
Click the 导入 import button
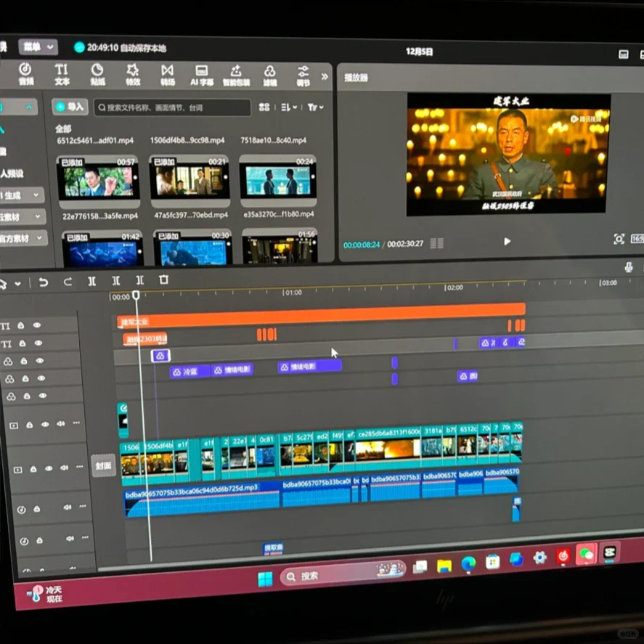point(70,107)
